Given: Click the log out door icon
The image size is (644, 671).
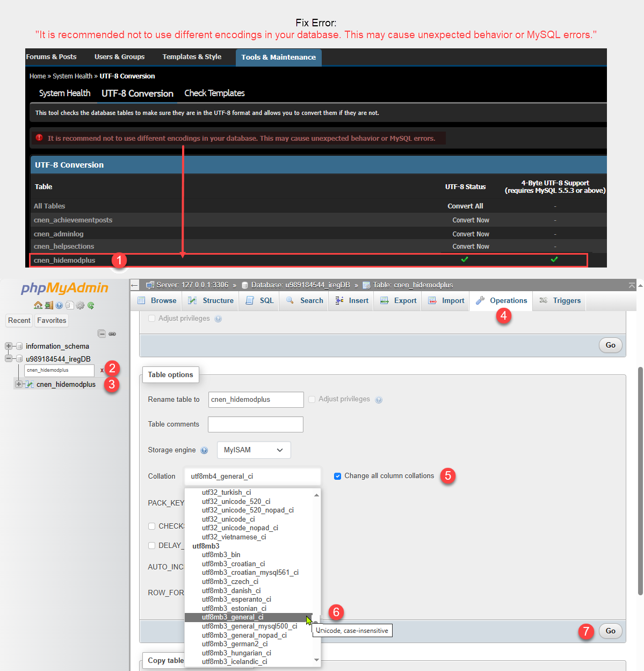Looking at the screenshot, I should pos(49,305).
